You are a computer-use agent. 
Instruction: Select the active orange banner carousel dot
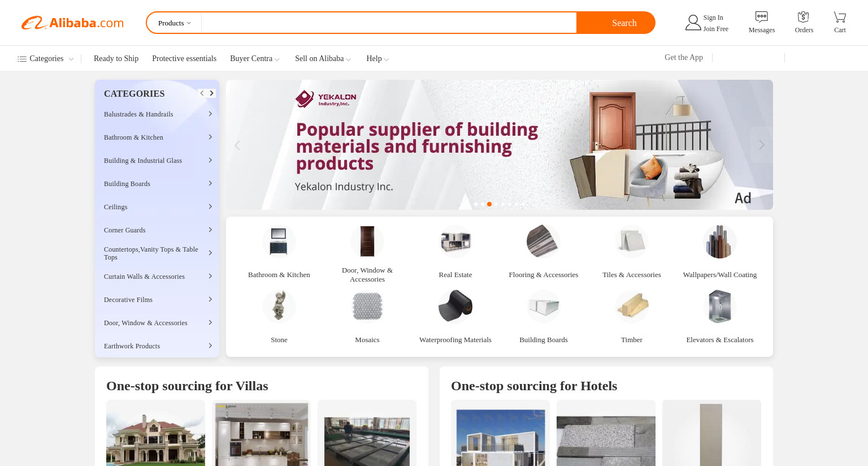[489, 204]
